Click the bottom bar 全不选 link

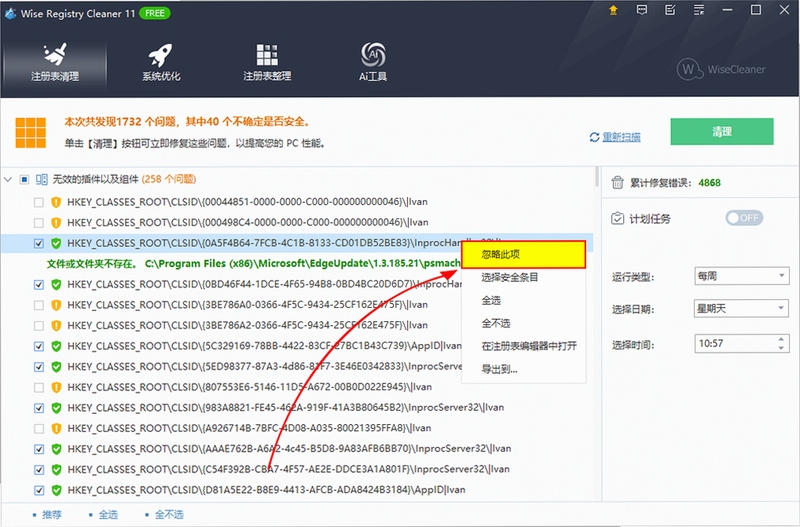(169, 514)
